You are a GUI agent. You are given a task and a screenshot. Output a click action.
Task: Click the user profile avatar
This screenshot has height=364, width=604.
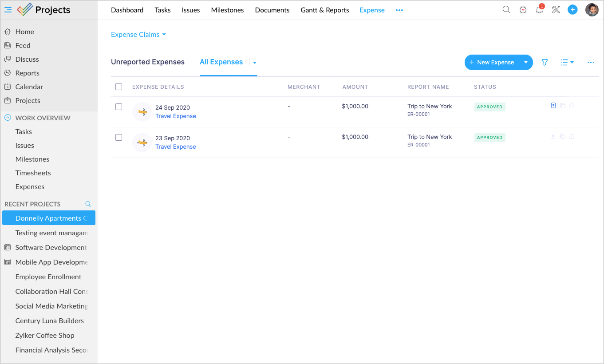click(592, 10)
